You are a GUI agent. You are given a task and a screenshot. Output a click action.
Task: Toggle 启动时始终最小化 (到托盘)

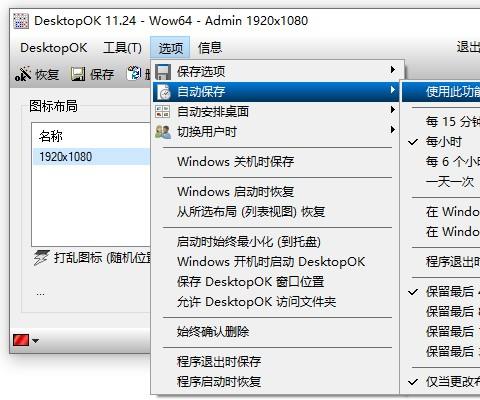pos(276,242)
